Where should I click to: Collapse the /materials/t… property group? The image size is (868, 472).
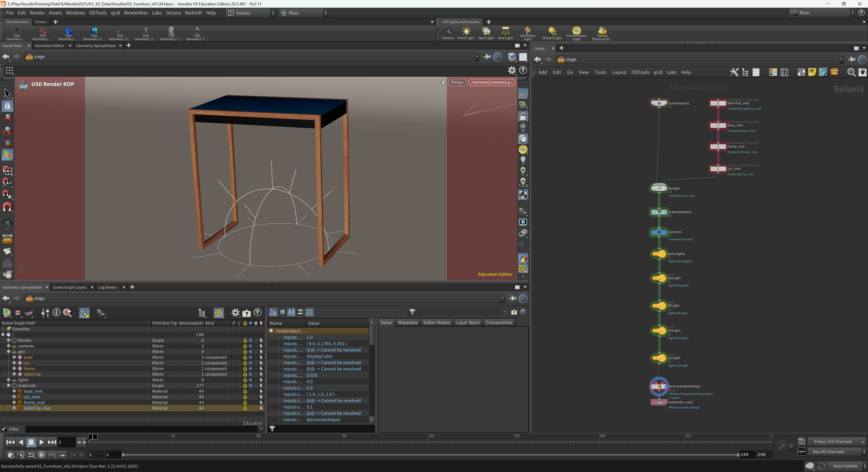(x=271, y=331)
